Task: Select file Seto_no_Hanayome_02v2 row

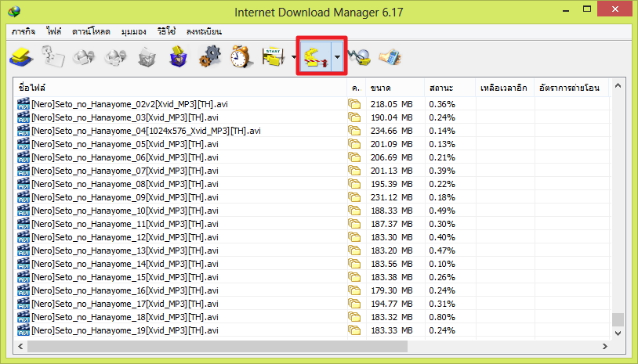Action: click(x=313, y=104)
